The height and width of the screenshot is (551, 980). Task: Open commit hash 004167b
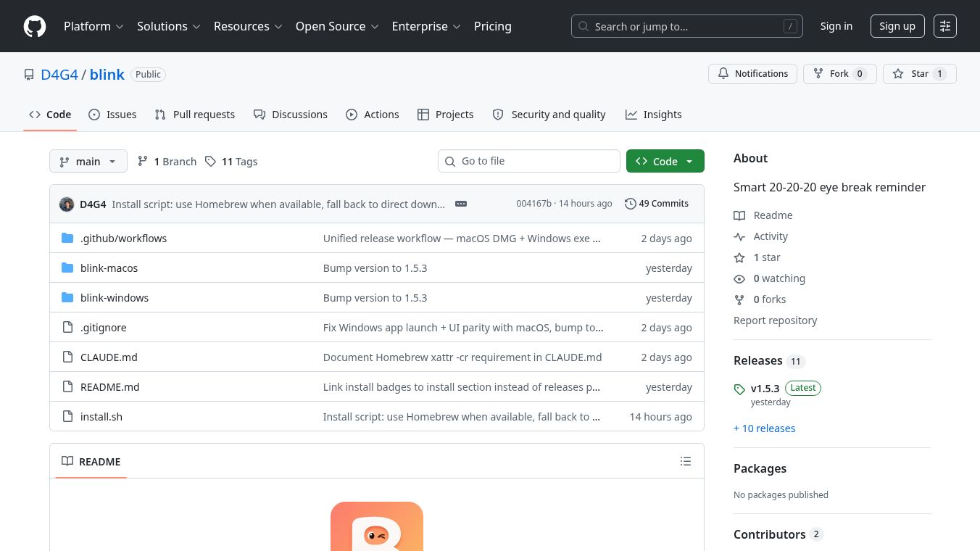pos(534,204)
